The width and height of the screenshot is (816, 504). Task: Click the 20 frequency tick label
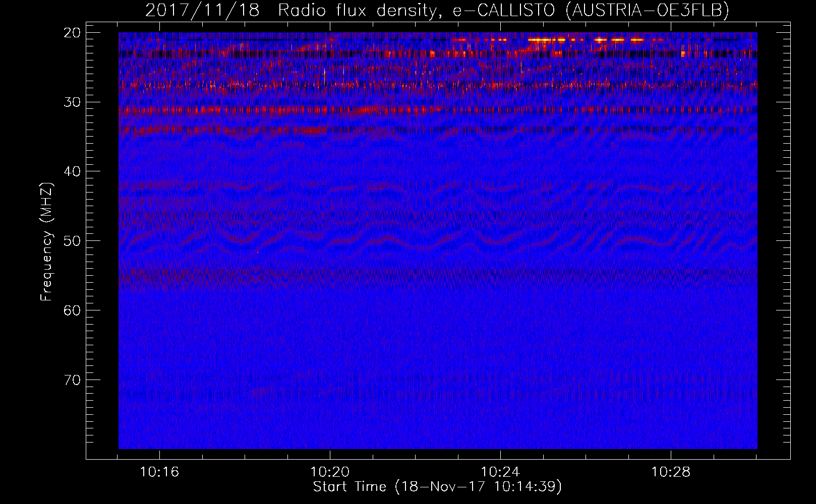click(x=73, y=33)
